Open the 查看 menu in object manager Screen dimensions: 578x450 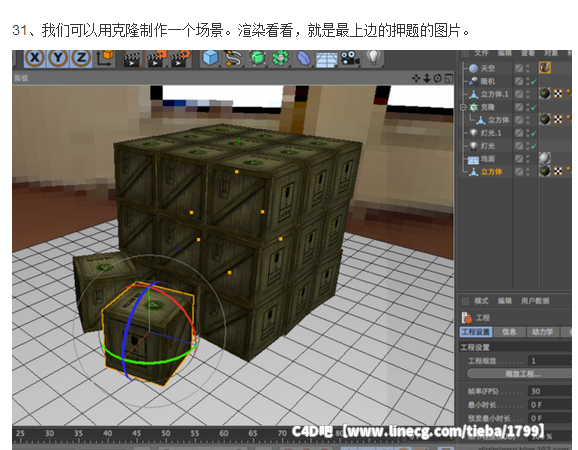pyautogui.click(x=527, y=54)
